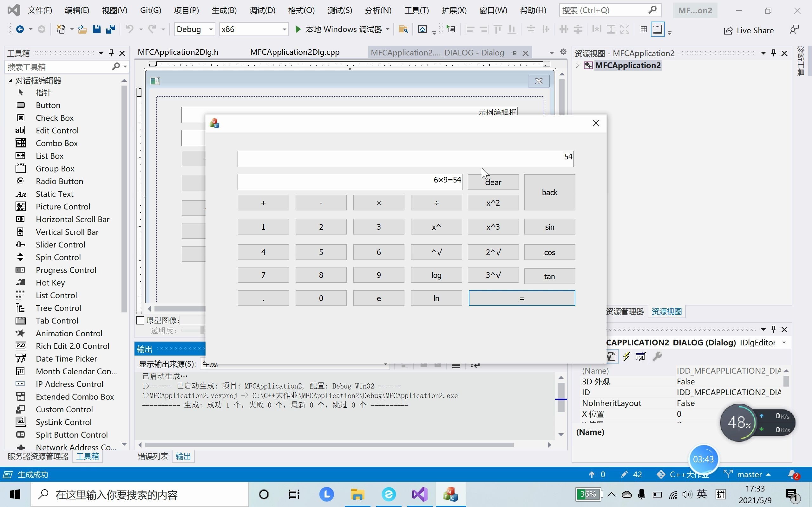The width and height of the screenshot is (812, 507).
Task: Expand the MFCApplication2 resource tree node
Action: (x=577, y=65)
